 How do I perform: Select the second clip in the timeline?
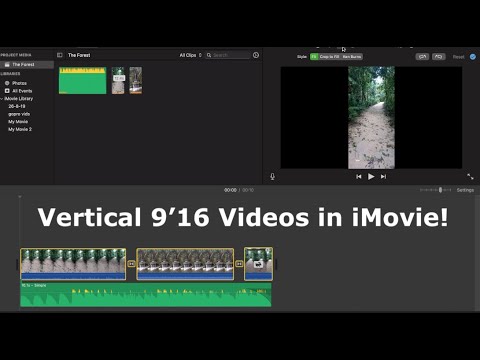185,264
